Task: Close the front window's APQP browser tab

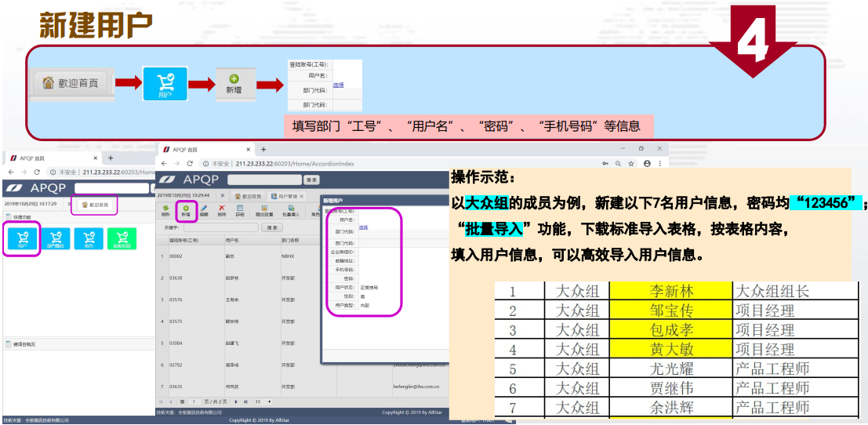Action: tap(249, 150)
